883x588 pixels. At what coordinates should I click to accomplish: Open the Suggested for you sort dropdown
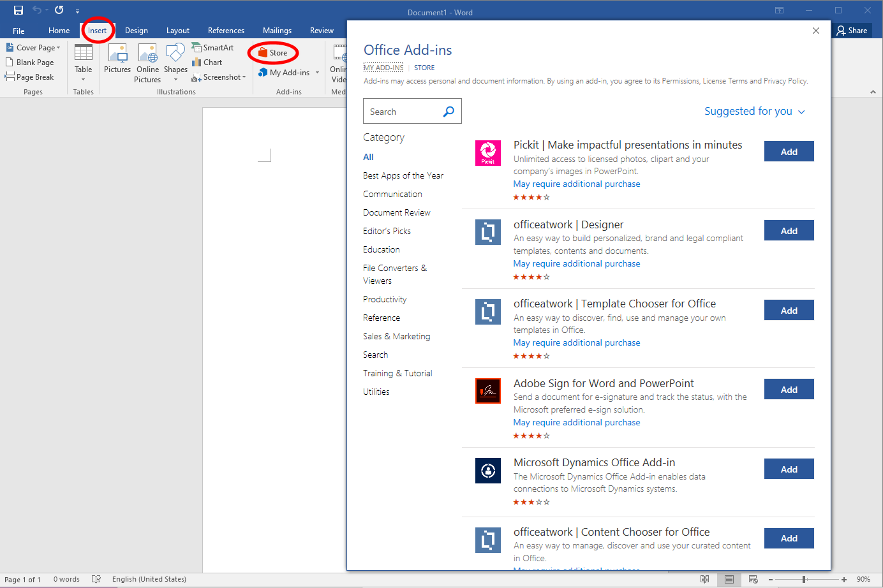754,112
